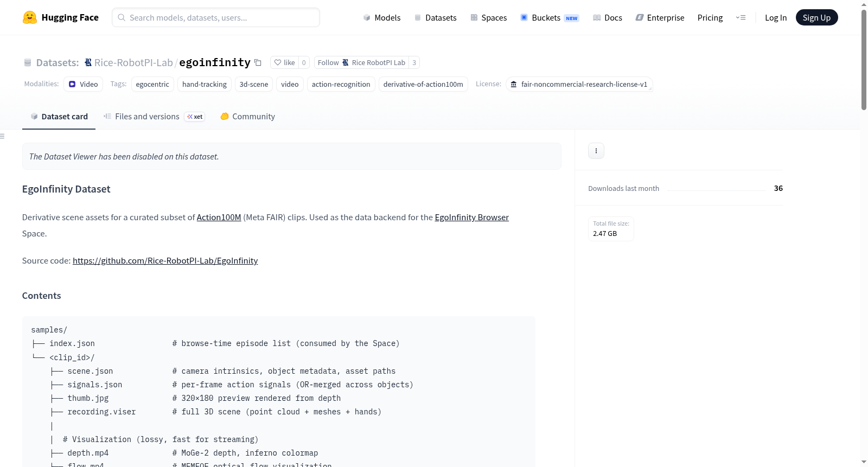
Task: Switch to the Files and versions tab
Action: [154, 117]
